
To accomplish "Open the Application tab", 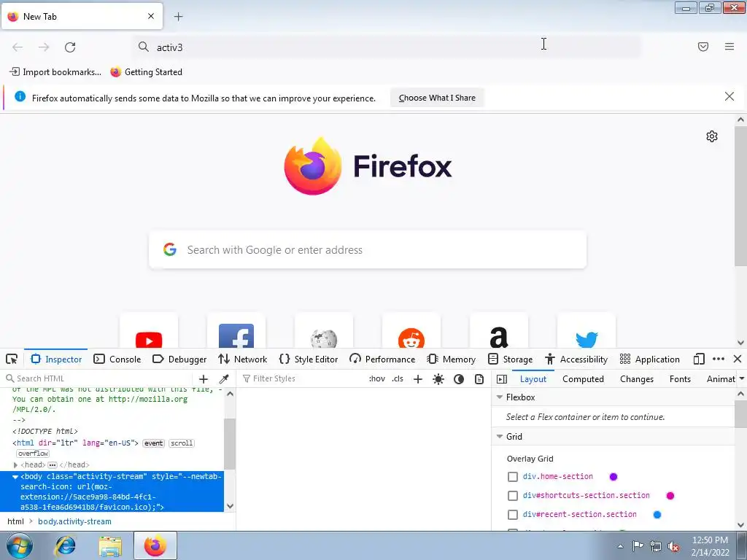I will pyautogui.click(x=650, y=359).
